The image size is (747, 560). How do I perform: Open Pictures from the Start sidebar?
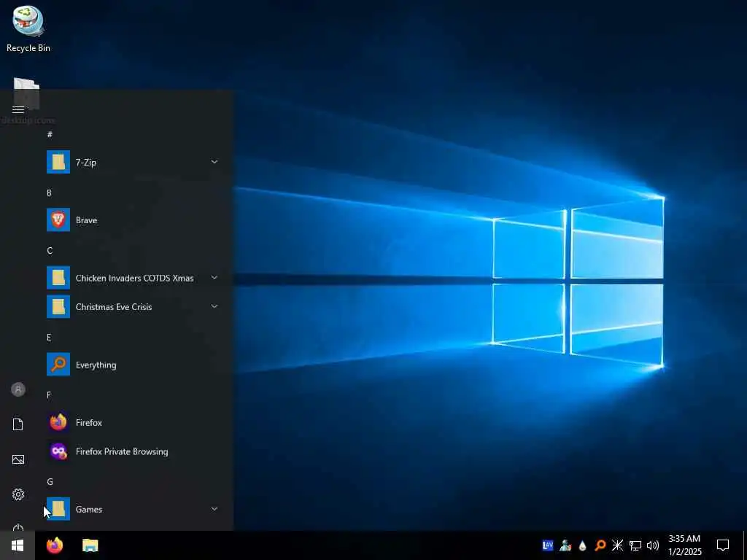(x=18, y=459)
